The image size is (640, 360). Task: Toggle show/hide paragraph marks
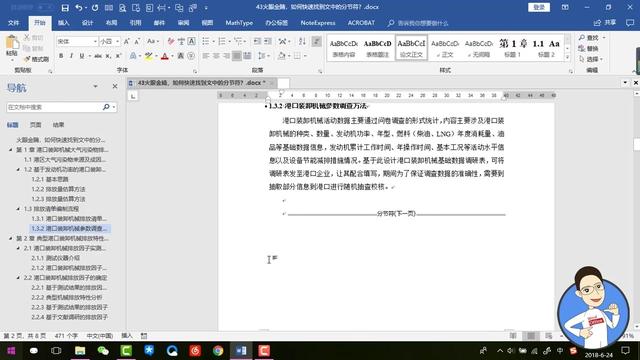[x=316, y=41]
